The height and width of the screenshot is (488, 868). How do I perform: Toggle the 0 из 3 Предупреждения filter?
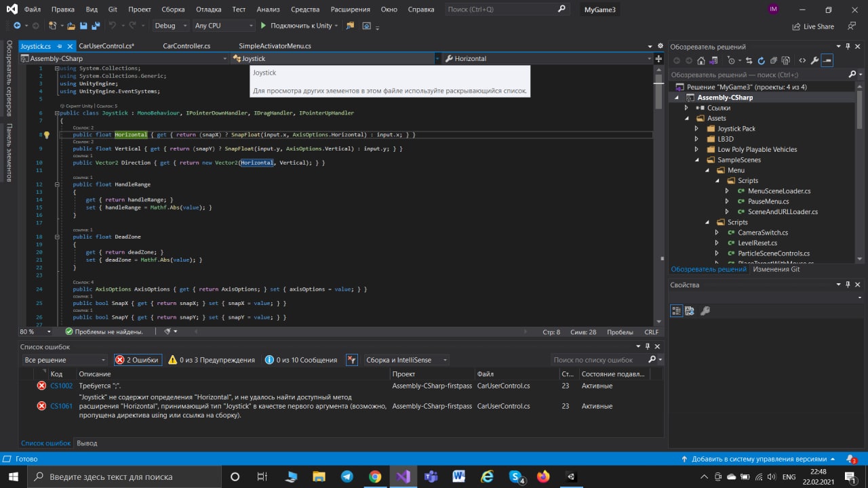tap(212, 360)
